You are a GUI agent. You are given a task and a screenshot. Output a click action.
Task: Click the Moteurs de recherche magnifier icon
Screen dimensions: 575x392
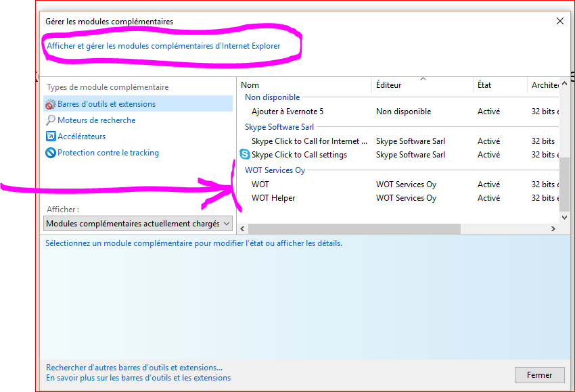[x=50, y=120]
